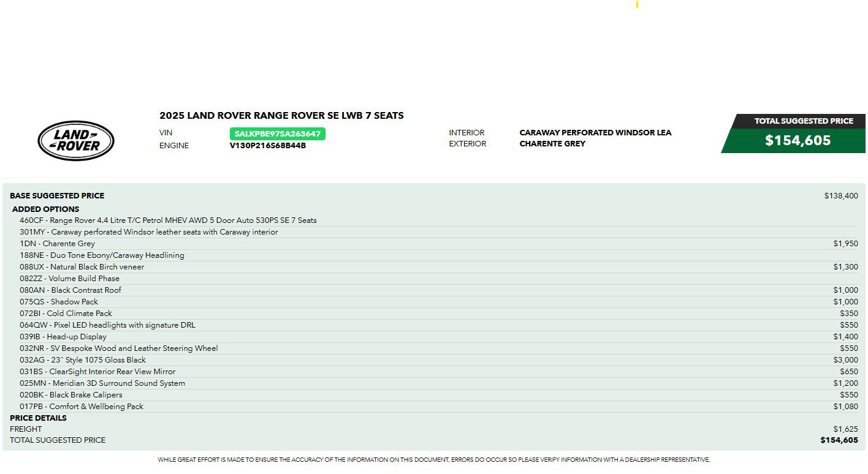The height and width of the screenshot is (474, 868).
Task: Select the 064QW Pixel LED headlights row
Action: (x=438, y=325)
